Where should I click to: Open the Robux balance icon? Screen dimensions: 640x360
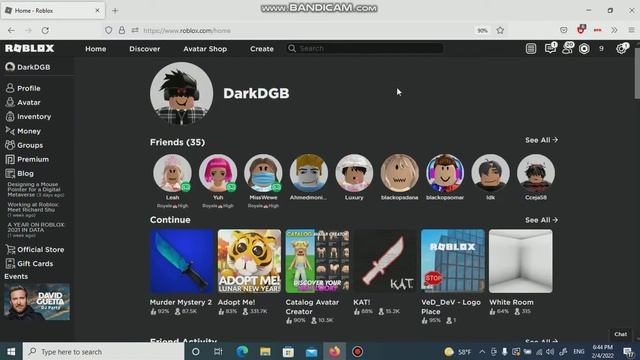point(584,49)
